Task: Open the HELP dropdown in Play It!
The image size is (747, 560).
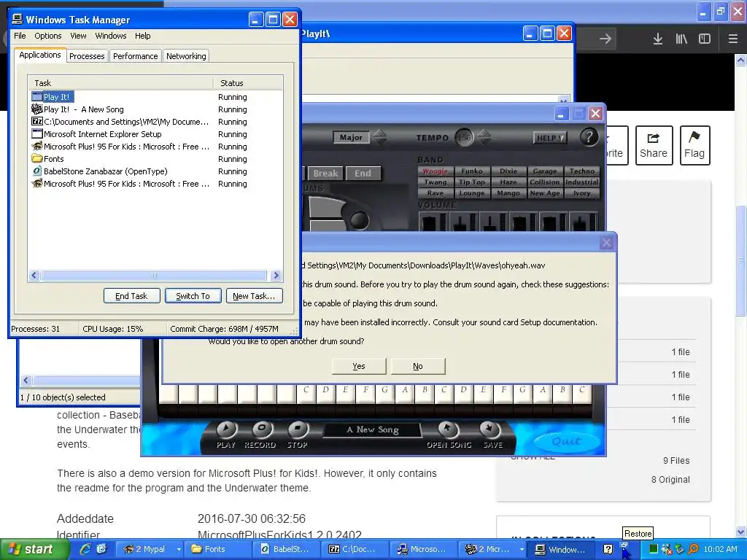Action: [550, 138]
